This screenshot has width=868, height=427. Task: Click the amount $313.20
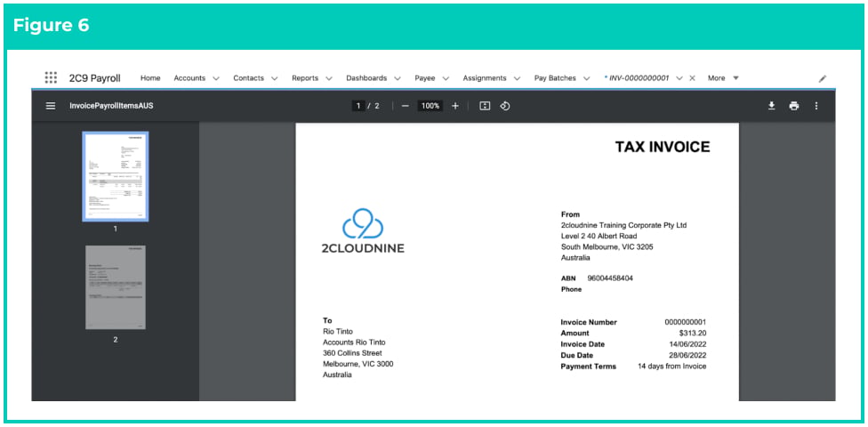click(693, 334)
